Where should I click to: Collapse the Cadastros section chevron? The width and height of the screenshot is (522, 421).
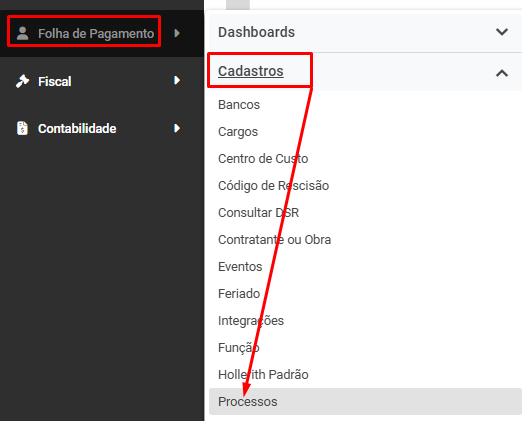(502, 73)
